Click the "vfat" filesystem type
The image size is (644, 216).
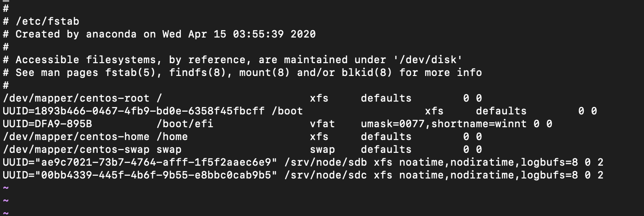click(322, 124)
